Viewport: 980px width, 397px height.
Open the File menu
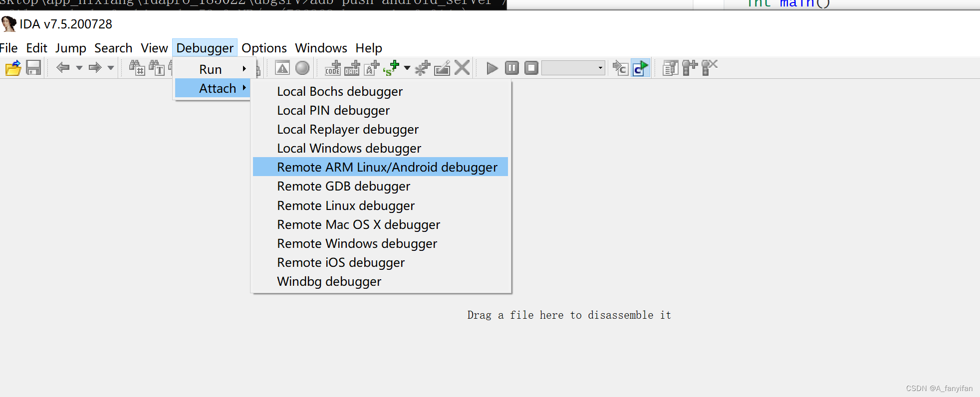pos(8,48)
